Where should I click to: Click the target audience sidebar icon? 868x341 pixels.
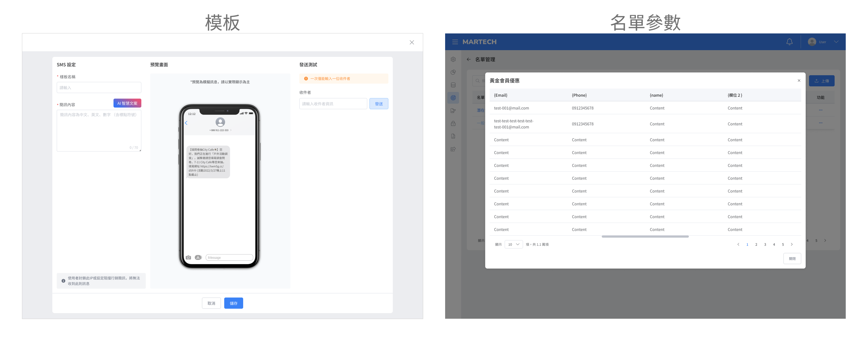pos(453,98)
